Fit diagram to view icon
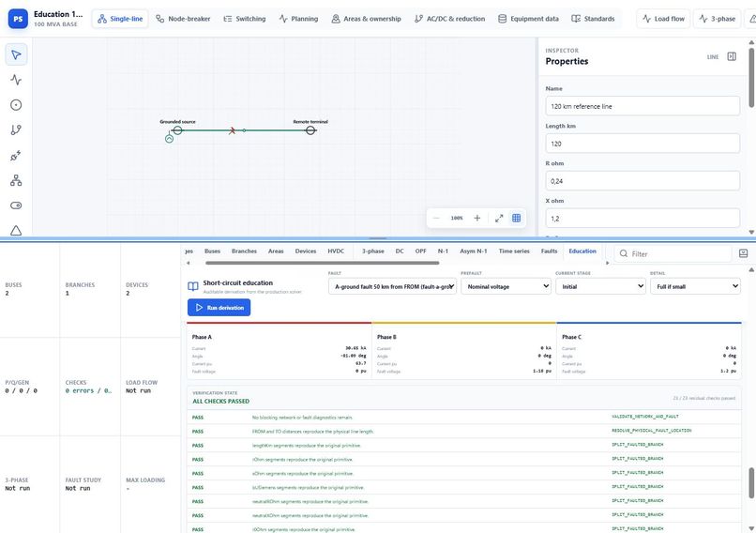 [499, 218]
